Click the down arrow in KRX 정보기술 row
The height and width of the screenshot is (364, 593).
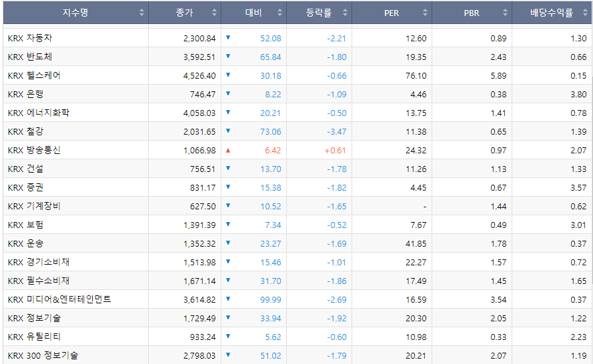(x=228, y=317)
